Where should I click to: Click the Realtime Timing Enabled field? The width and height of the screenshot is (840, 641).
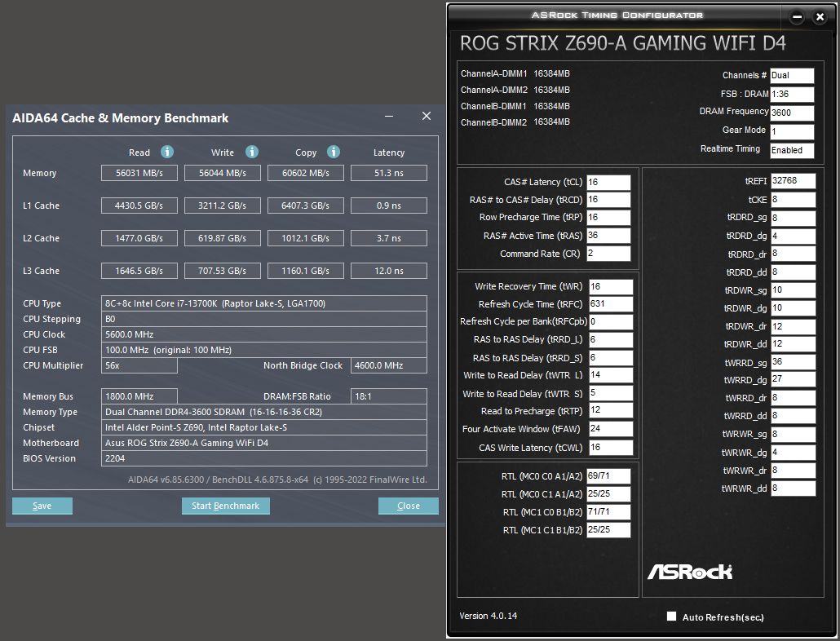pos(793,151)
